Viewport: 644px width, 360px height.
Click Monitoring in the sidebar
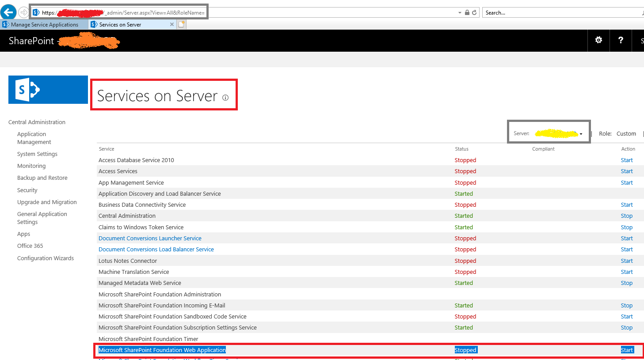(31, 166)
